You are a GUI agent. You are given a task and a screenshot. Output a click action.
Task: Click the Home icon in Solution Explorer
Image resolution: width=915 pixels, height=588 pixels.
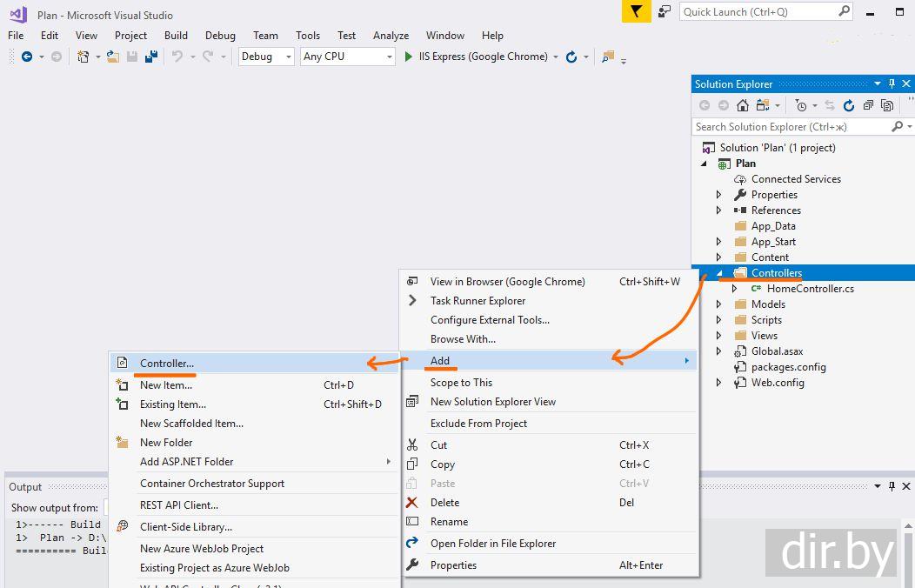point(743,105)
